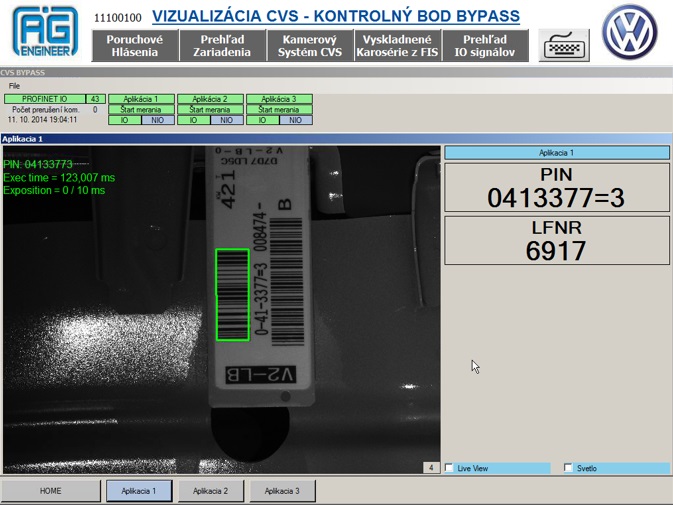Open Vyskladnené Karosérie z FIS tab
This screenshot has height=505, width=673.
397,45
